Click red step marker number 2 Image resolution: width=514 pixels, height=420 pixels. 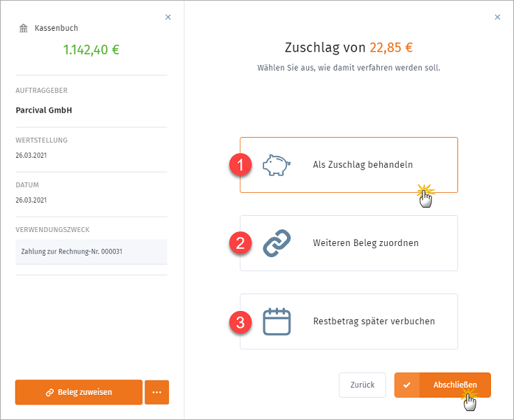coord(240,243)
